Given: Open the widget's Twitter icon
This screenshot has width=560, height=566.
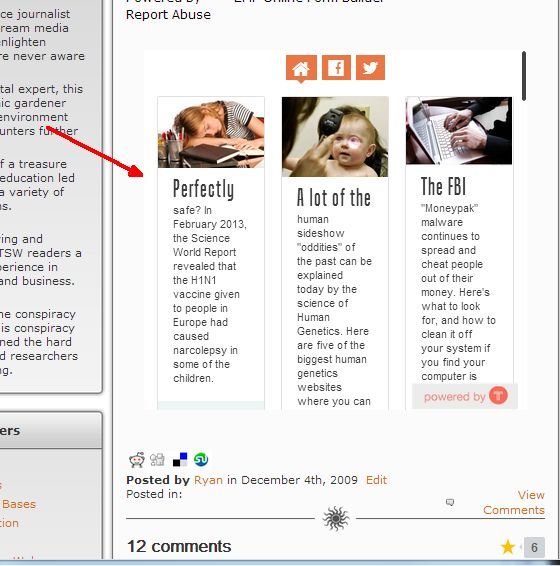Looking at the screenshot, I should pyautogui.click(x=370, y=67).
